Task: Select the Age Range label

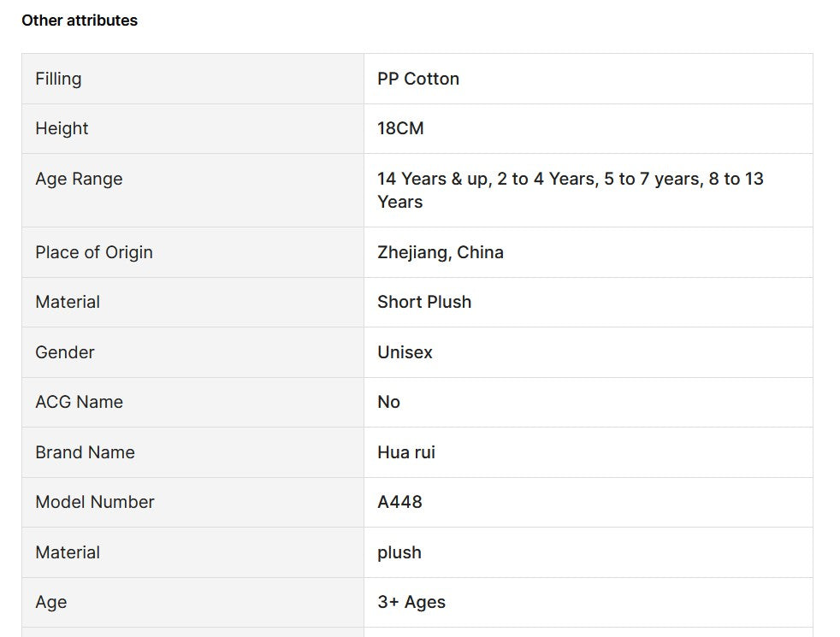Action: (79, 179)
